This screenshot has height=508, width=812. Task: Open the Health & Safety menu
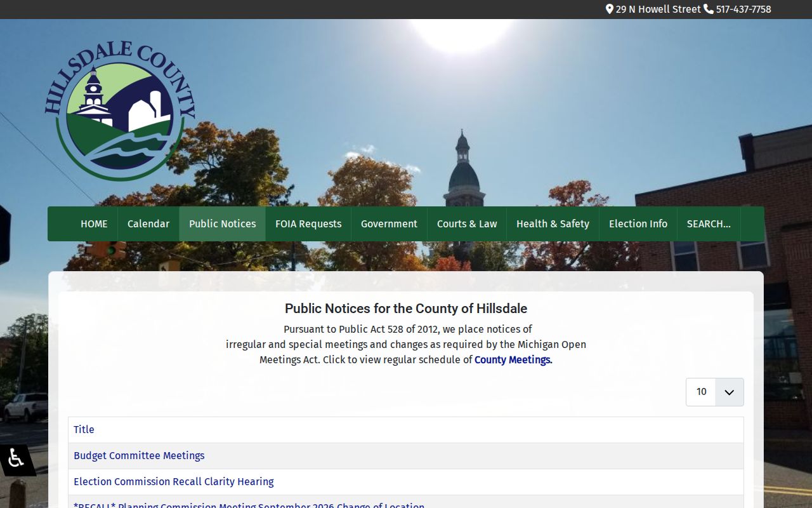coord(553,224)
